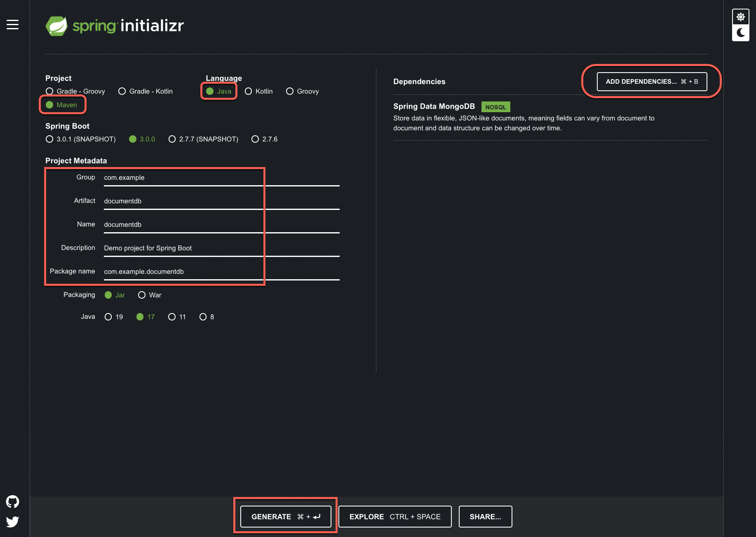Click the Description input field
This screenshot has width=756, height=537.
pos(222,248)
